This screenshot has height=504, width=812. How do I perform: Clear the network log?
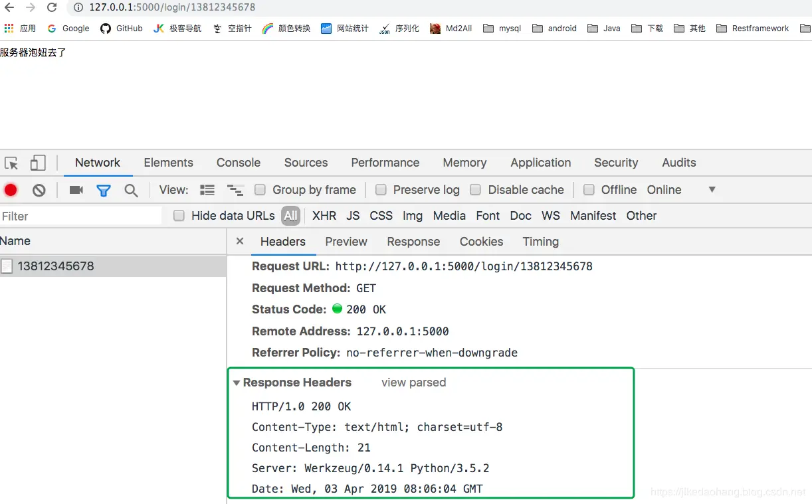39,190
